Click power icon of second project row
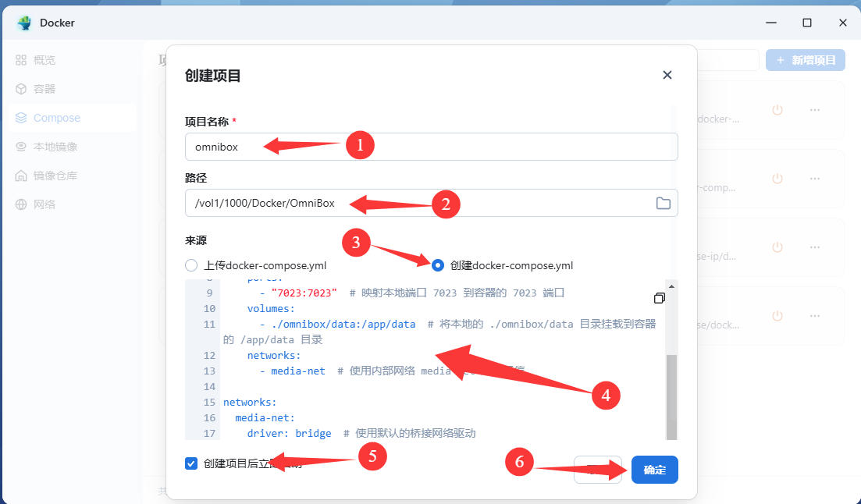The height and width of the screenshot is (504, 861). [x=777, y=179]
